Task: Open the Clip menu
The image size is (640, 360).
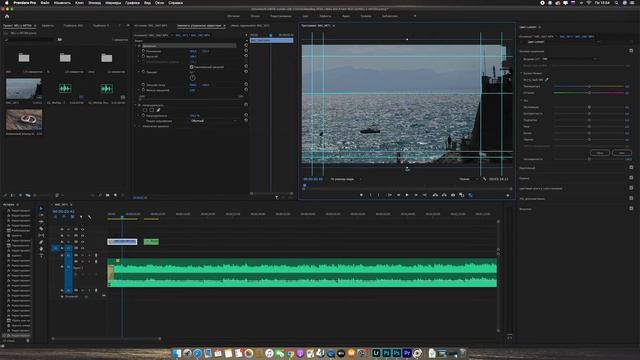Action: 79,3
